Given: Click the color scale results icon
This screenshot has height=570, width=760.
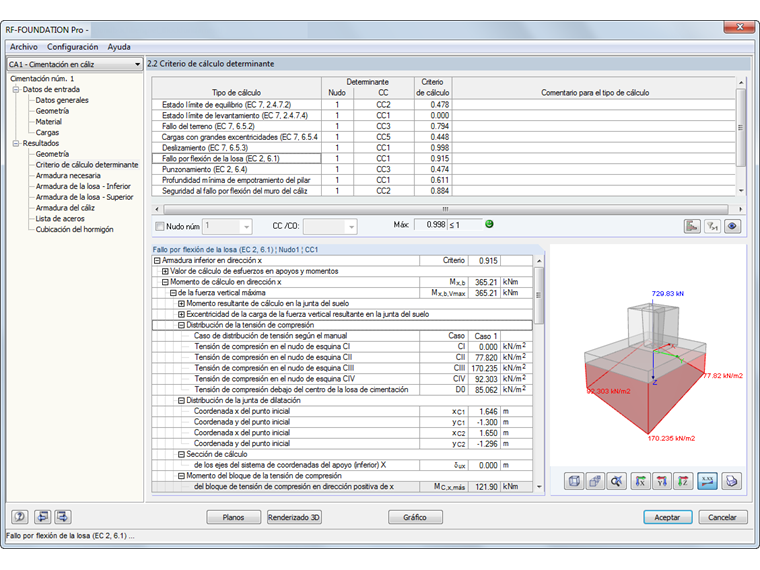Looking at the screenshot, I should [692, 226].
